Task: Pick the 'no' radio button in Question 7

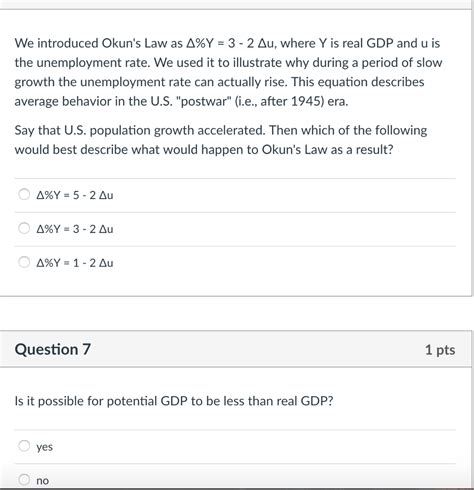Action: click(x=24, y=479)
